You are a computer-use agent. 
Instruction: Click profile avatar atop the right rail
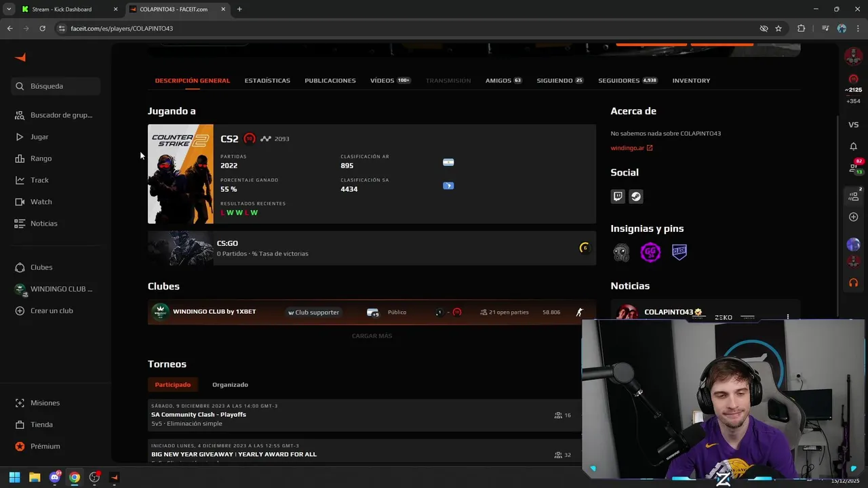tap(853, 57)
